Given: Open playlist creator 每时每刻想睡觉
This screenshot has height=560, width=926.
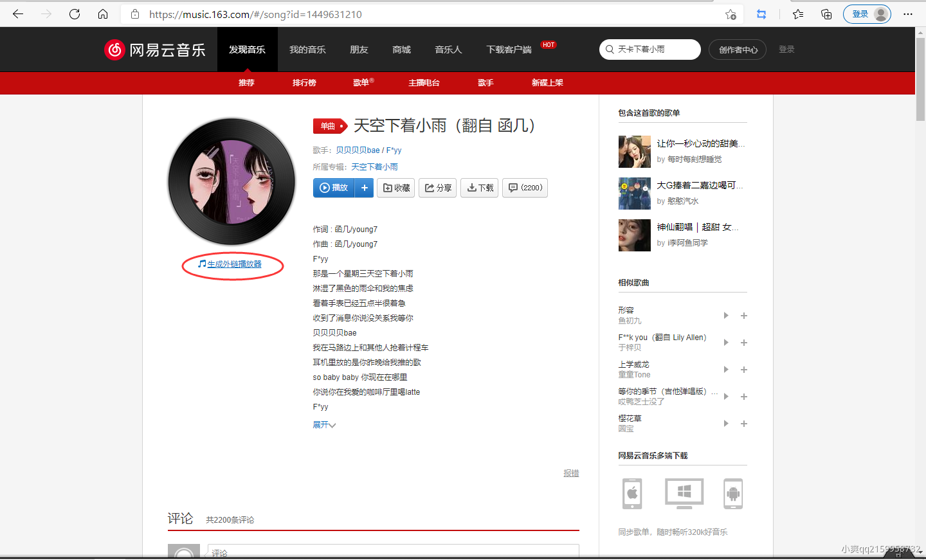Looking at the screenshot, I should 694,159.
